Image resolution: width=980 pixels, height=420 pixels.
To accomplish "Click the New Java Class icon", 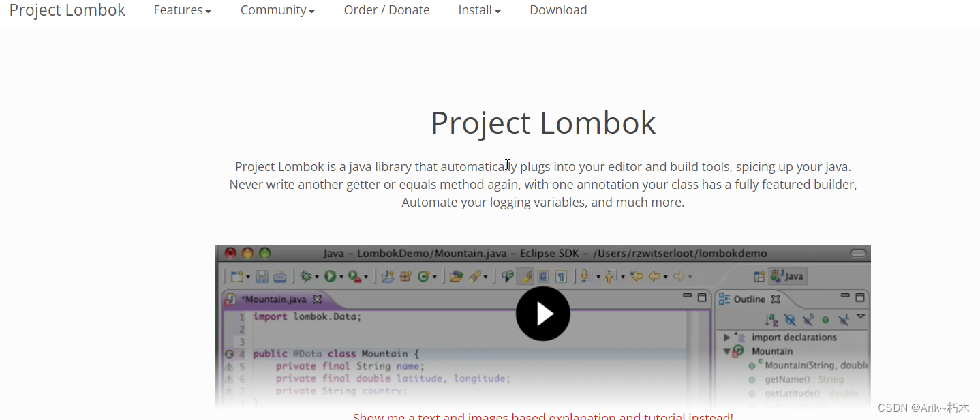I will (x=423, y=276).
